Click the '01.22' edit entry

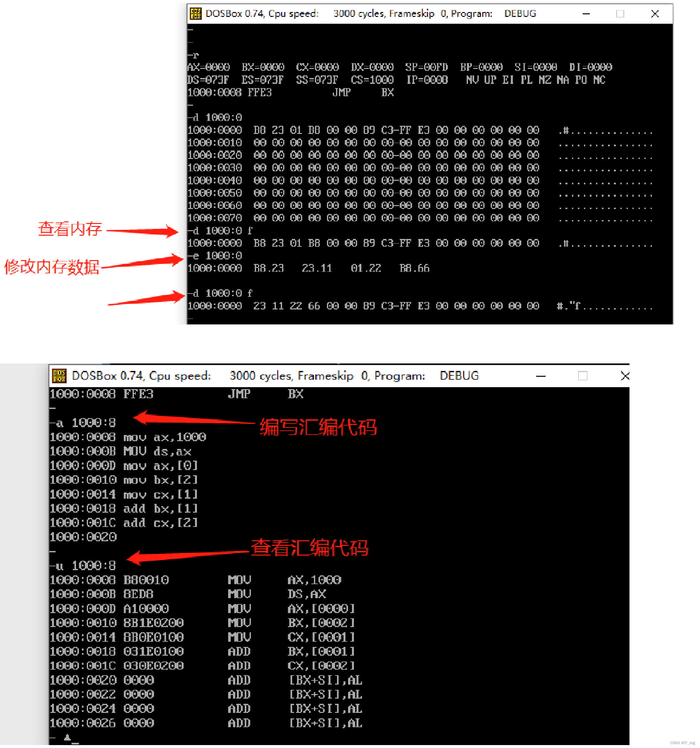(x=366, y=268)
